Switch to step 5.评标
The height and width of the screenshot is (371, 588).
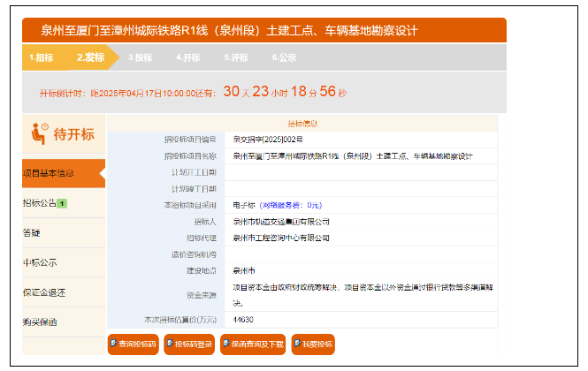coord(235,57)
